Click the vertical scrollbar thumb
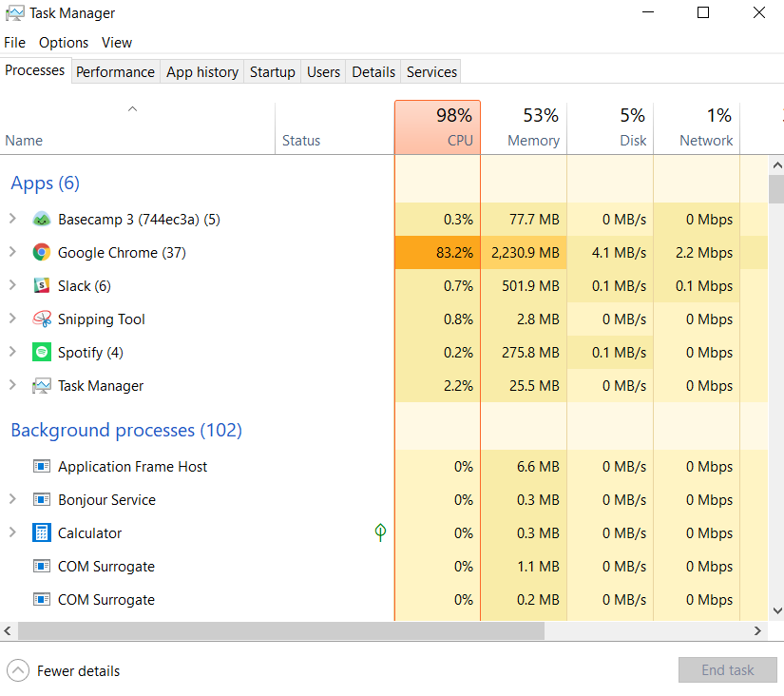Viewport: 784px width, 696px height. pyautogui.click(x=777, y=188)
